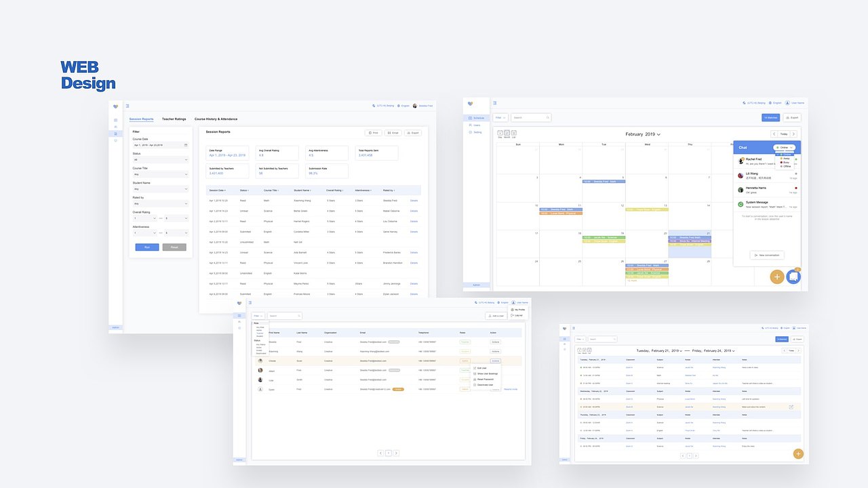Expand the Course Title dropdown

tap(161, 174)
